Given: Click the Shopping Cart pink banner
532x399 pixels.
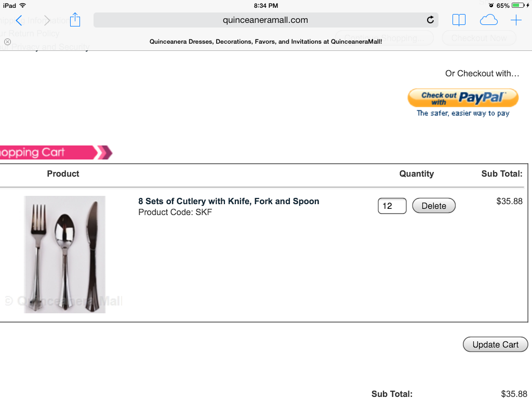Looking at the screenshot, I should [54, 152].
